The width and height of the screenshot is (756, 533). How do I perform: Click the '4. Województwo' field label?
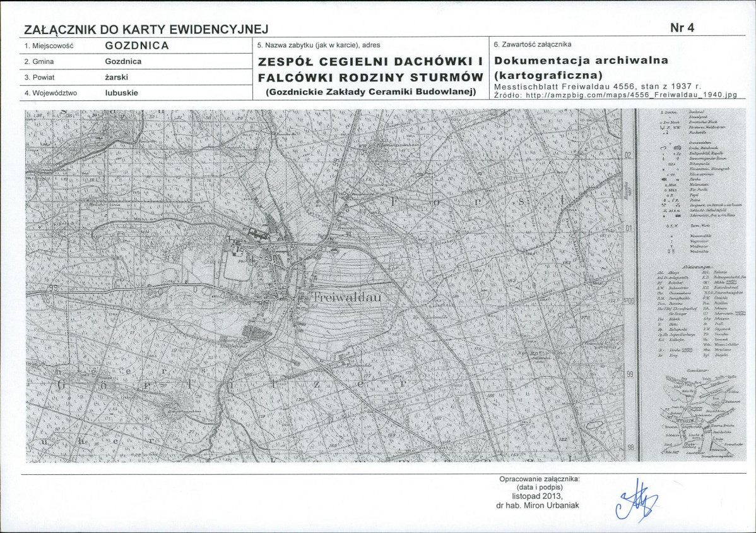click(x=50, y=93)
